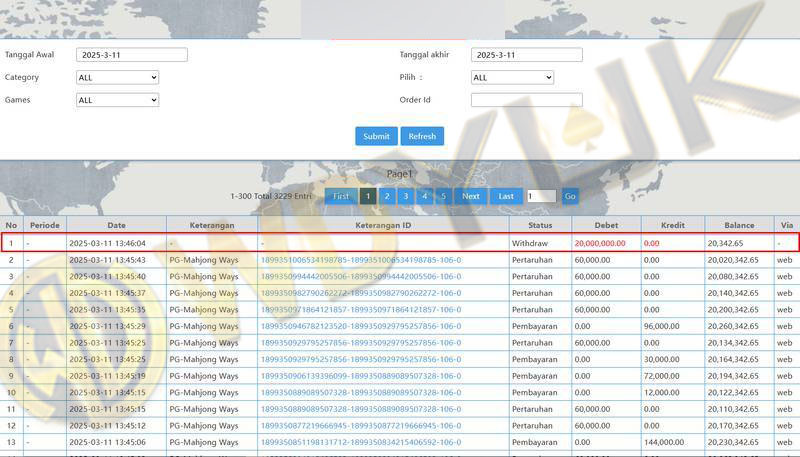Open the Category dropdown

pos(117,78)
